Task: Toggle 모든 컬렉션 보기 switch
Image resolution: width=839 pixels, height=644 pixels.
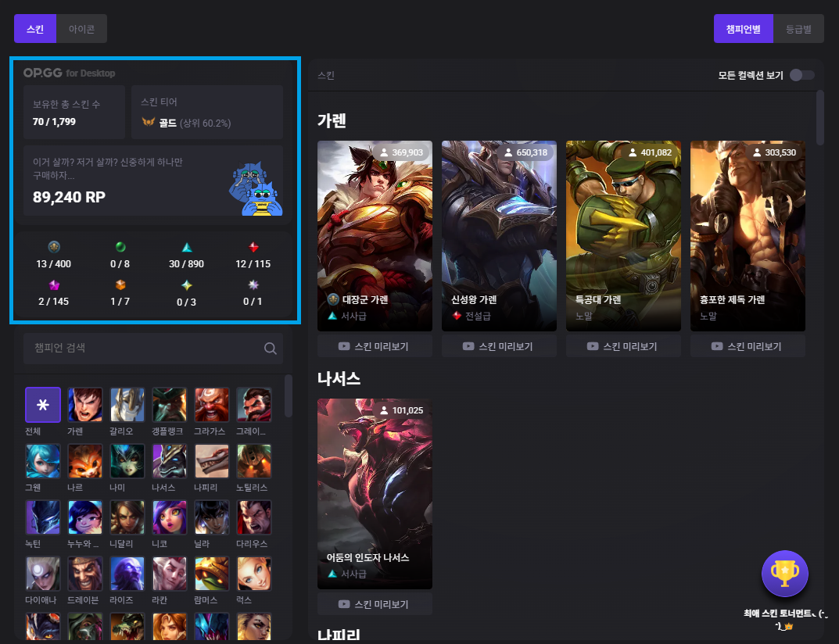Action: [802, 75]
